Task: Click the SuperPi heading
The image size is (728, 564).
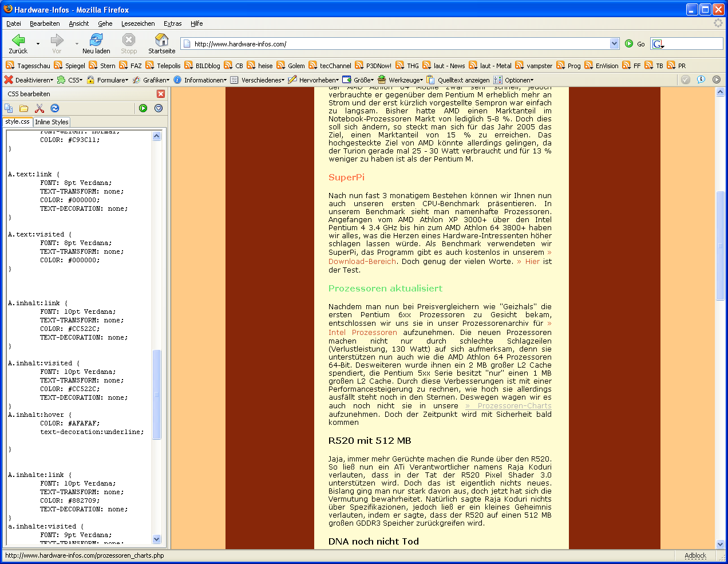Action: tap(346, 178)
